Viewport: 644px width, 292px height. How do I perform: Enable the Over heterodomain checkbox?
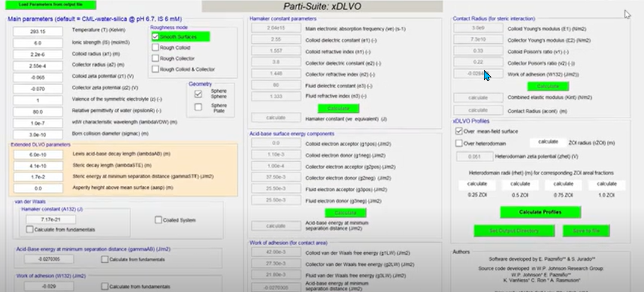pos(459,143)
